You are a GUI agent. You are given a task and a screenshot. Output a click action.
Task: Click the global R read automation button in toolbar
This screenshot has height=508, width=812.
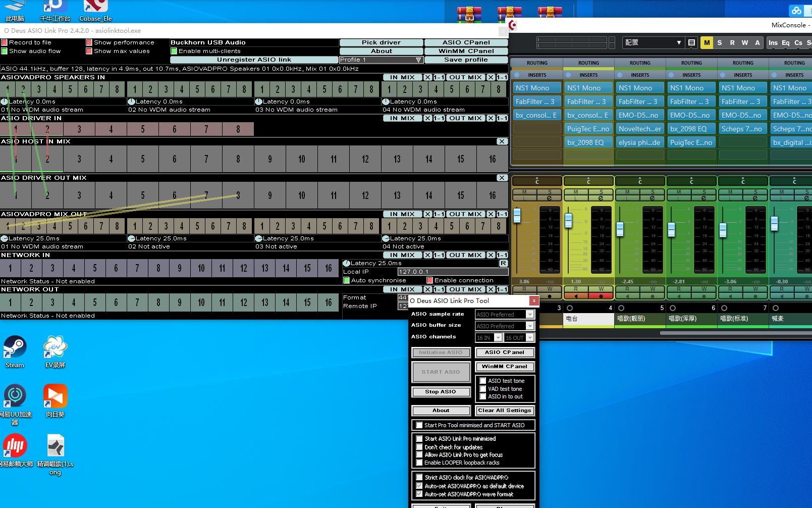pyautogui.click(x=732, y=43)
